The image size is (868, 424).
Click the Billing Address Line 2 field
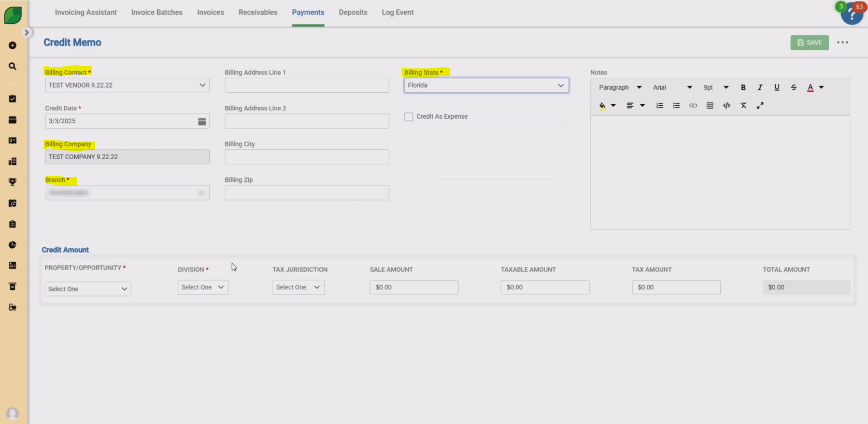pos(307,121)
